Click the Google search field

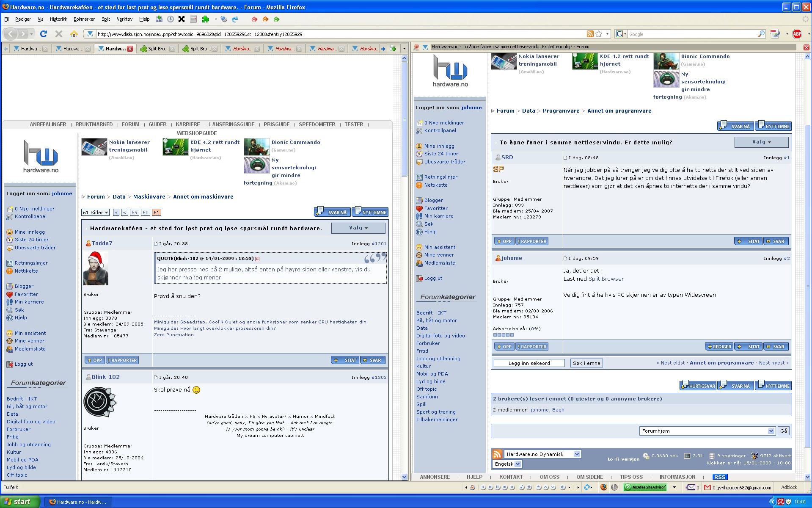click(692, 34)
